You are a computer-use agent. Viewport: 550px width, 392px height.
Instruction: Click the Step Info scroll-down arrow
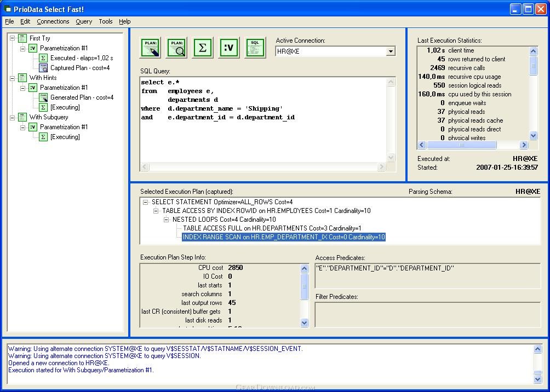coord(304,323)
